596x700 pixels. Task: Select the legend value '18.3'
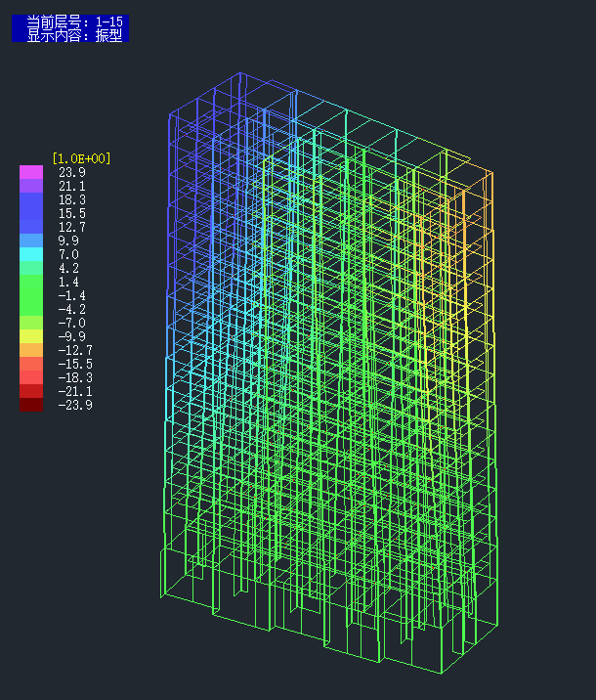(72, 199)
